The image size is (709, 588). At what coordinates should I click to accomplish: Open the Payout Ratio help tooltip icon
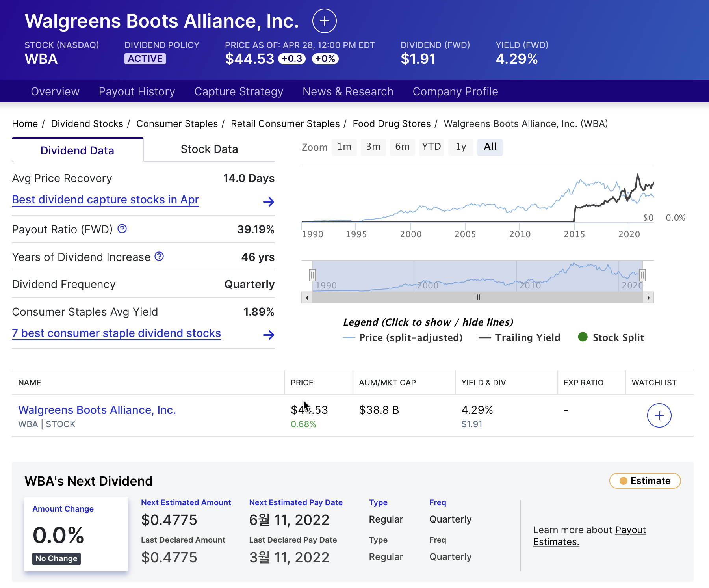tap(122, 229)
